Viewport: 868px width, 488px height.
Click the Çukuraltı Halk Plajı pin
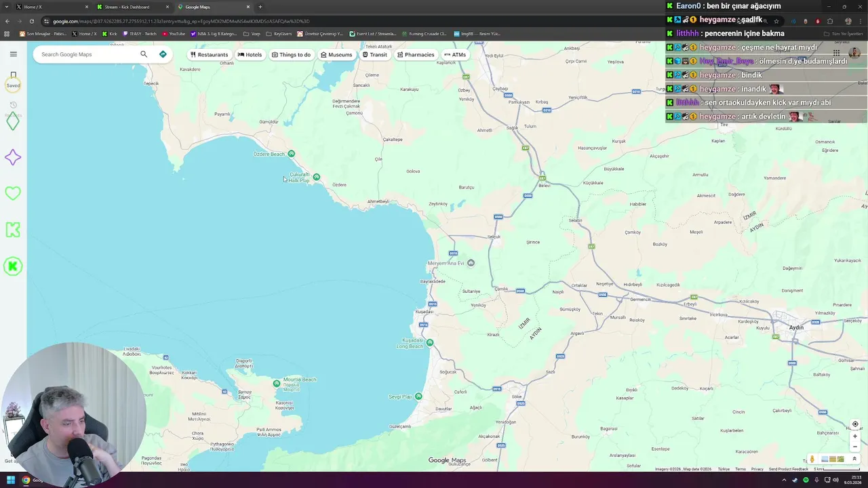316,177
